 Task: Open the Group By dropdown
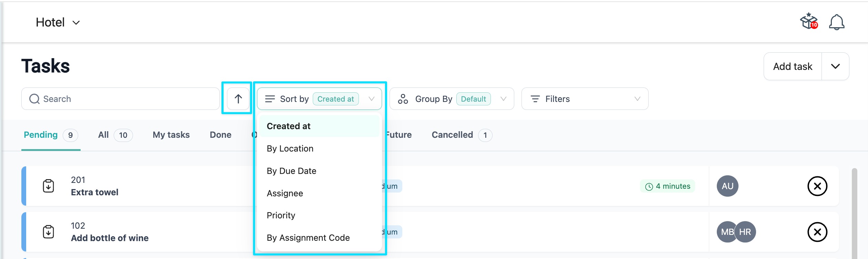tap(452, 99)
